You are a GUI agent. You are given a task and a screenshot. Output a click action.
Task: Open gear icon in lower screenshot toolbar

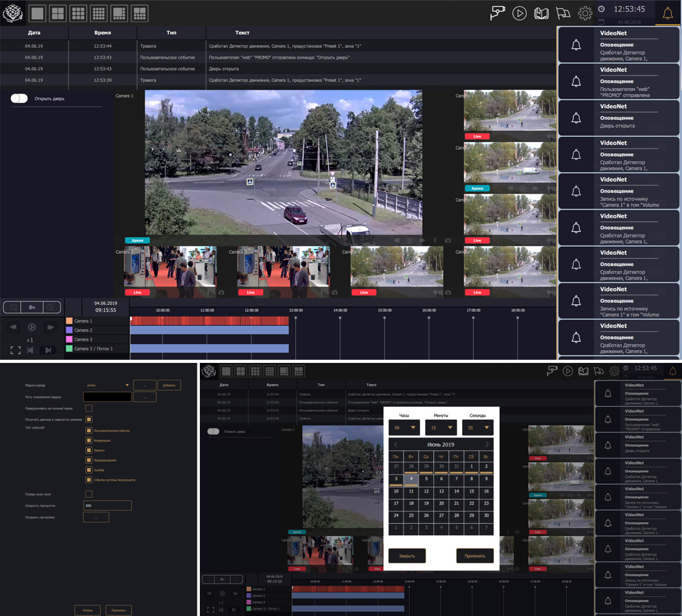click(x=614, y=371)
